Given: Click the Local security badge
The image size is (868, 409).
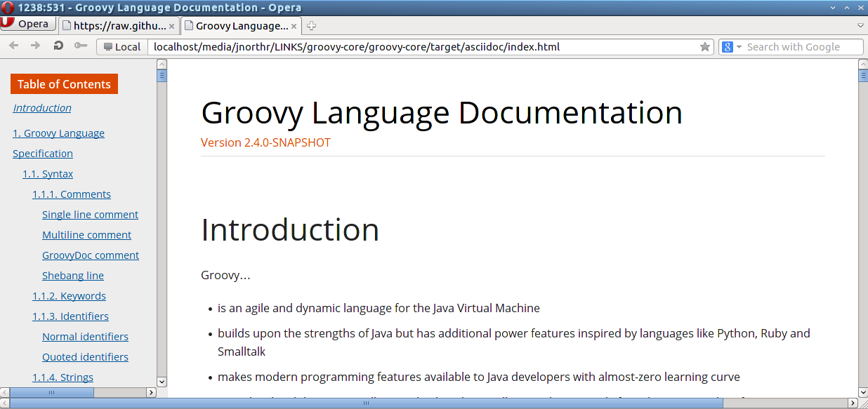Looking at the screenshot, I should 121,47.
